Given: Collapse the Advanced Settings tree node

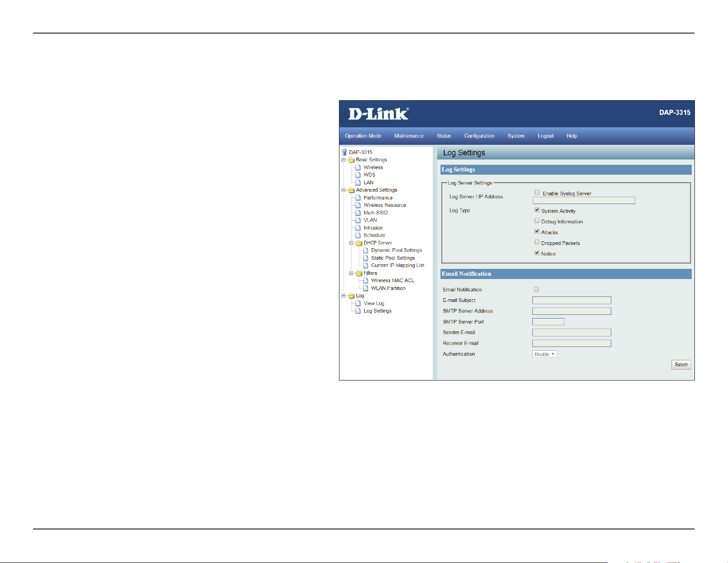Looking at the screenshot, I should click(x=344, y=190).
